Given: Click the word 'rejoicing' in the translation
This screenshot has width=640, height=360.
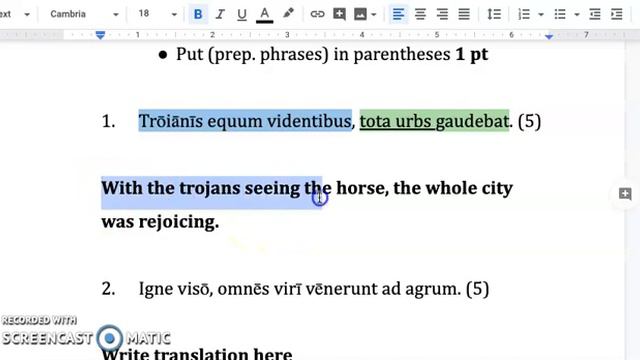Looking at the screenshot, I should (x=176, y=222).
